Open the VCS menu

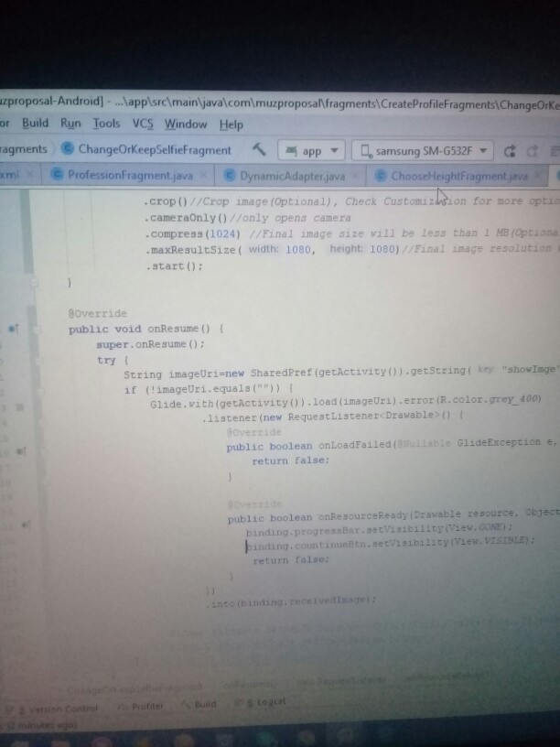point(144,124)
